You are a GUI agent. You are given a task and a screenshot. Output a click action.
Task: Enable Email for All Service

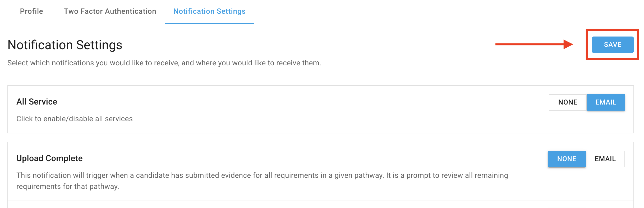[606, 102]
